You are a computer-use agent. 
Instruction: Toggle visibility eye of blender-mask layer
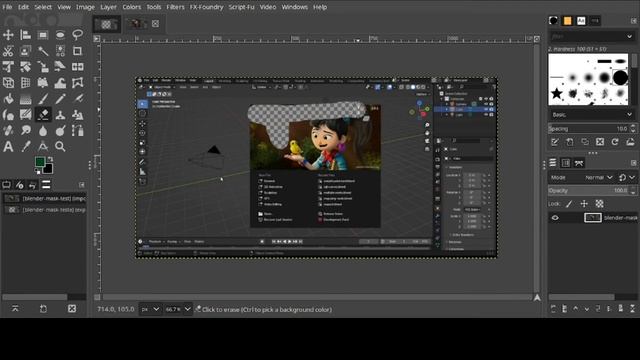[x=555, y=218]
